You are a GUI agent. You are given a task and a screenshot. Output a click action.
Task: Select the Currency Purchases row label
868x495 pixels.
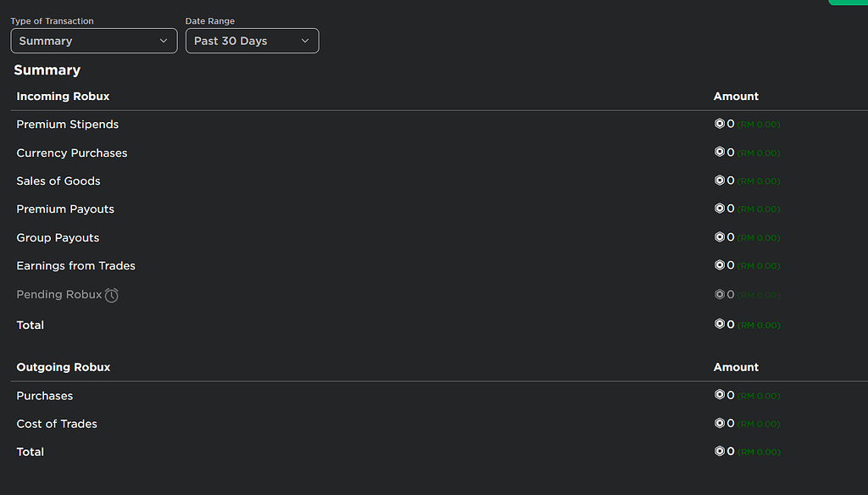[72, 153]
